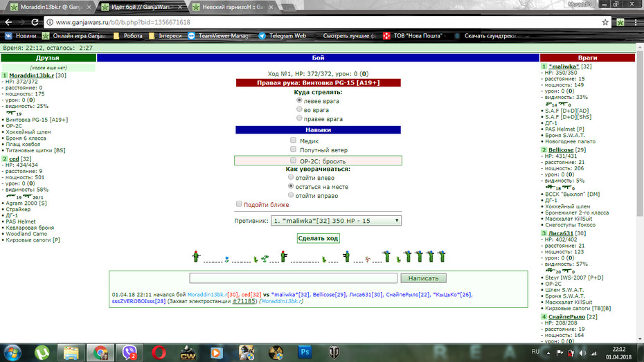Screen dimensions: 644x362
Task: Click Moraddin13bk.r name in battle log
Action: pyautogui.click(x=208, y=295)
